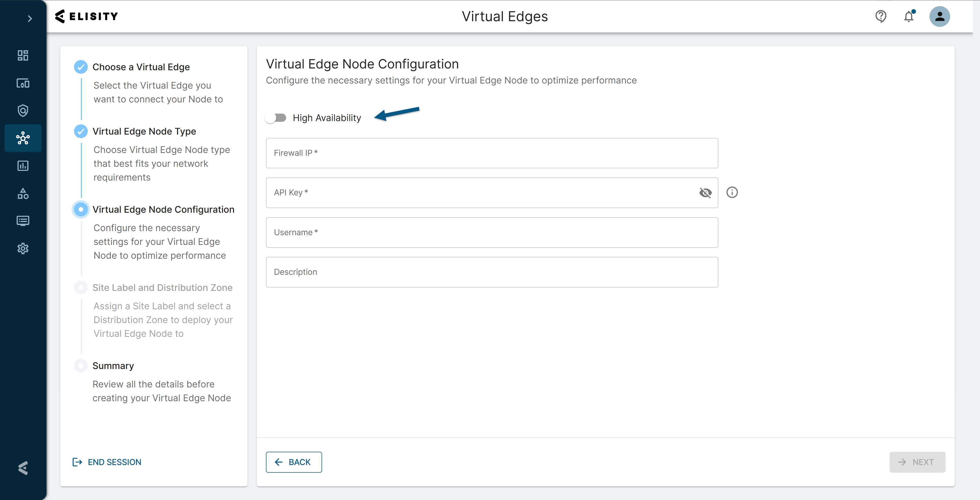Open the Settings gear icon in sidebar
Image resolution: width=980 pixels, height=500 pixels.
[x=23, y=248]
